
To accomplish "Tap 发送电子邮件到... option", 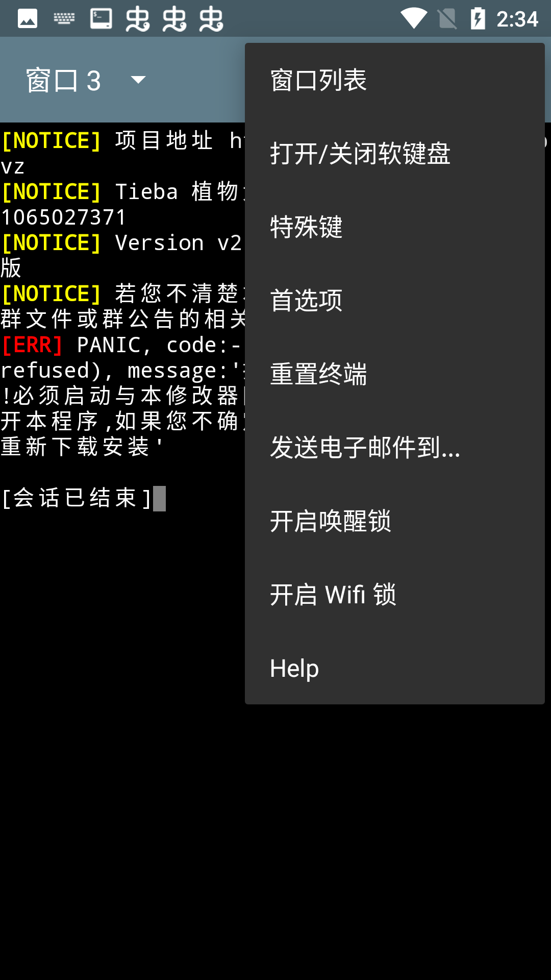I will coord(395,447).
